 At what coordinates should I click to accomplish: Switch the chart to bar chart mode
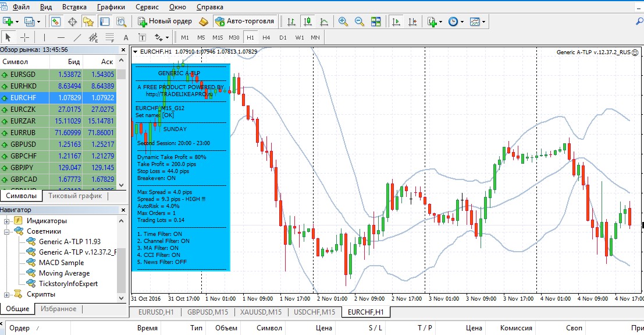(291, 22)
